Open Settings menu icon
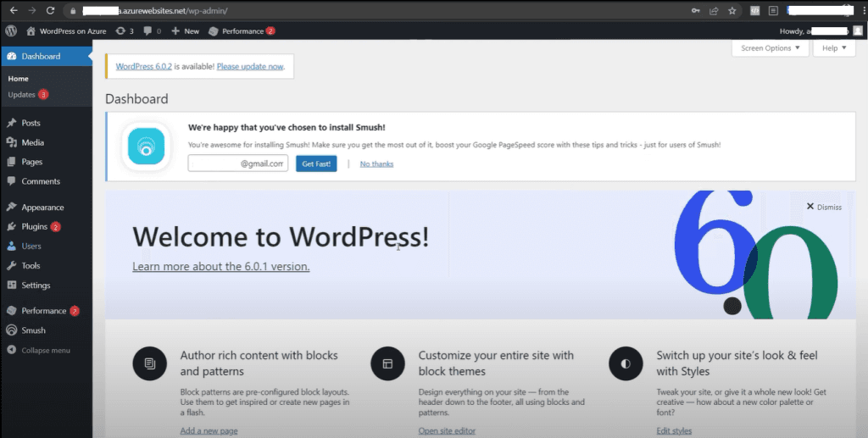 12,285
